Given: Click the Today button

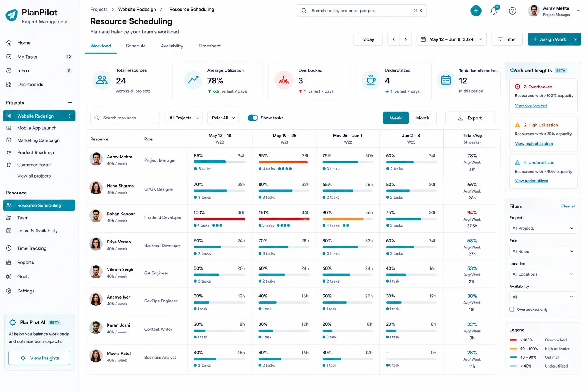Looking at the screenshot, I should coord(368,39).
